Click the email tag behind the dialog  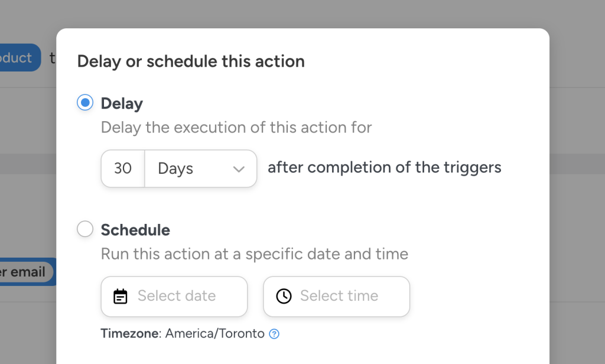(24, 272)
